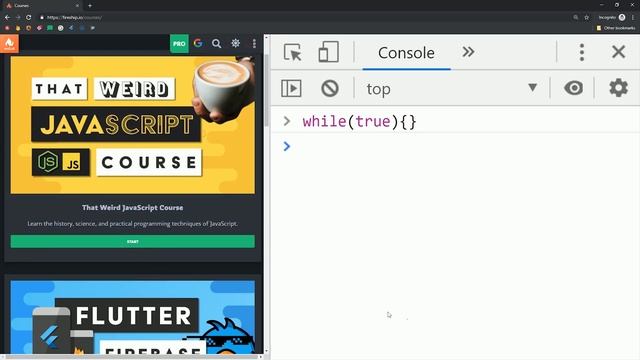This screenshot has height=360, width=640.
Task: Click the address bar URL
Action: tap(74, 18)
